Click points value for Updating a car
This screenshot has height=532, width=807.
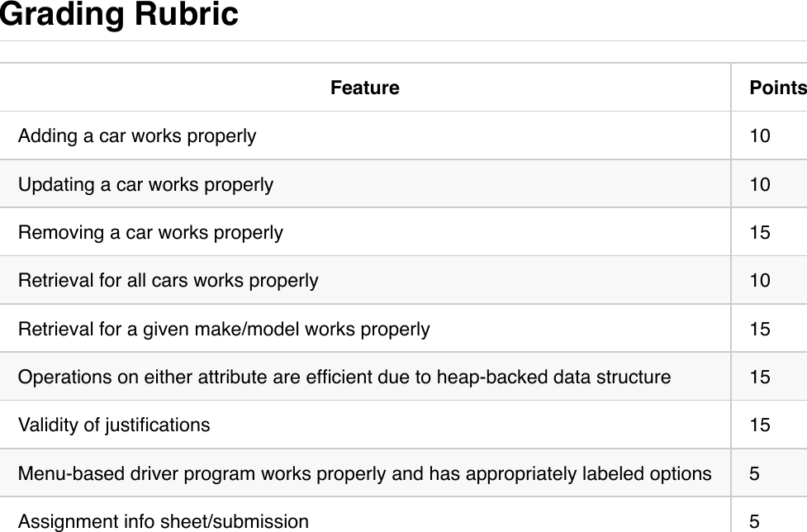coord(760,184)
